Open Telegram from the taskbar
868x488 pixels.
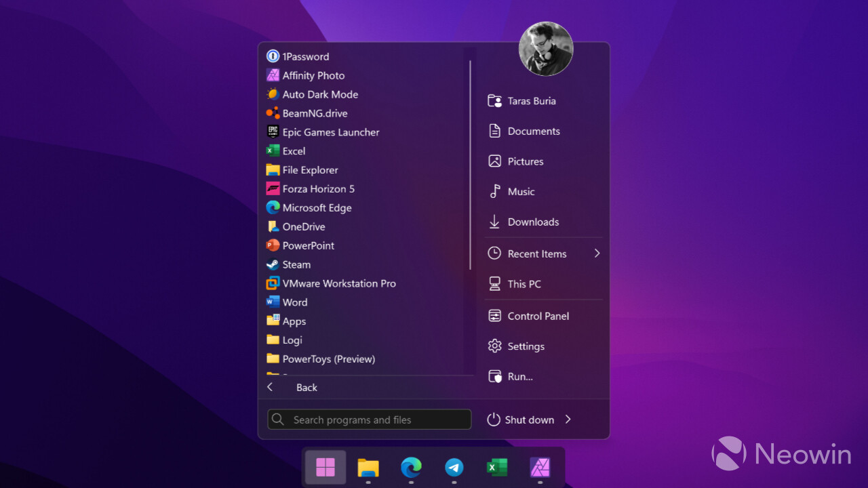pyautogui.click(x=454, y=467)
